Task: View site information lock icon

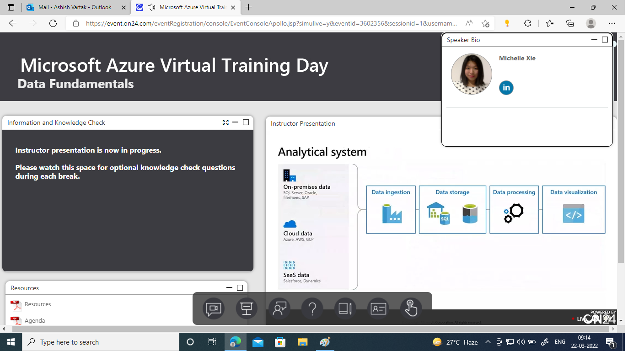Action: [76, 23]
